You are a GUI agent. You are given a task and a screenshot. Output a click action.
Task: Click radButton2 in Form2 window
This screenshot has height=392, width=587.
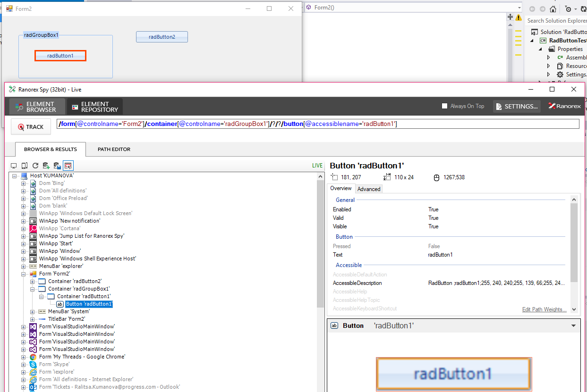[162, 37]
